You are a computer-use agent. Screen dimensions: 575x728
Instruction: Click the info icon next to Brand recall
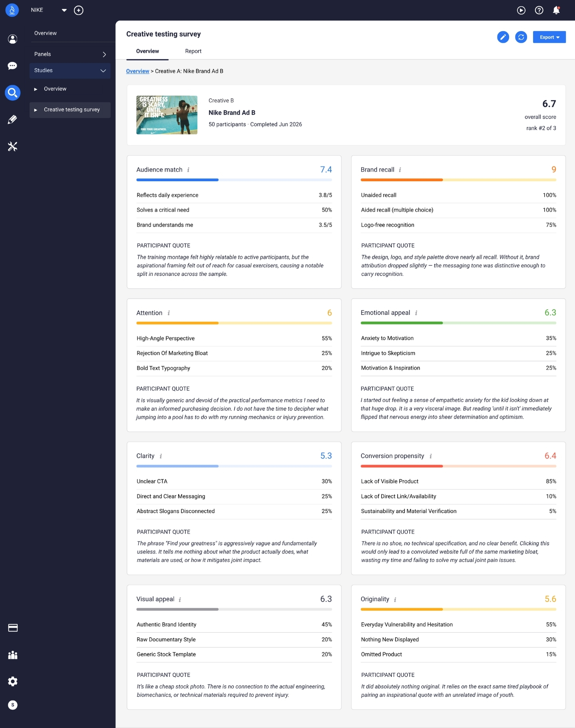click(x=400, y=170)
